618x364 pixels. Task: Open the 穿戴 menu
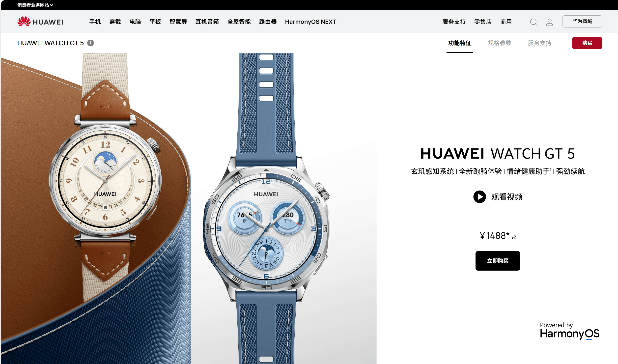tap(115, 22)
